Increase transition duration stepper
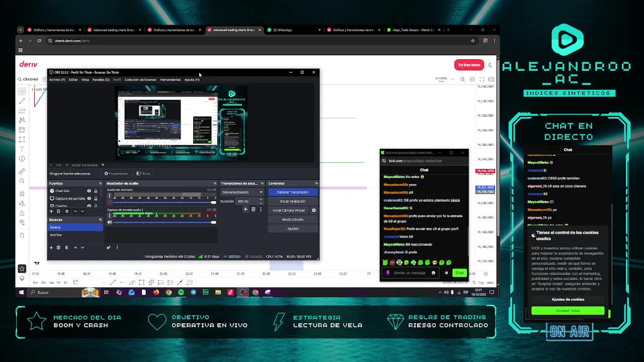This screenshot has width=644, height=362. [261, 200]
